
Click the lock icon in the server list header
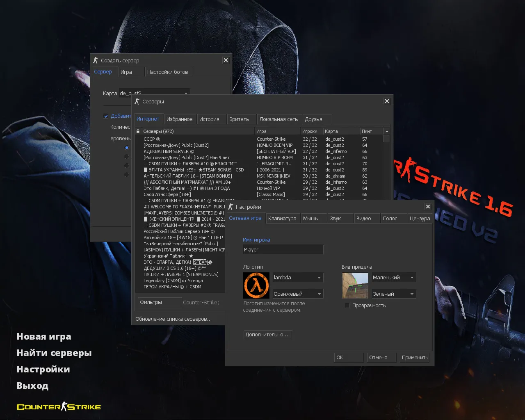click(x=138, y=131)
